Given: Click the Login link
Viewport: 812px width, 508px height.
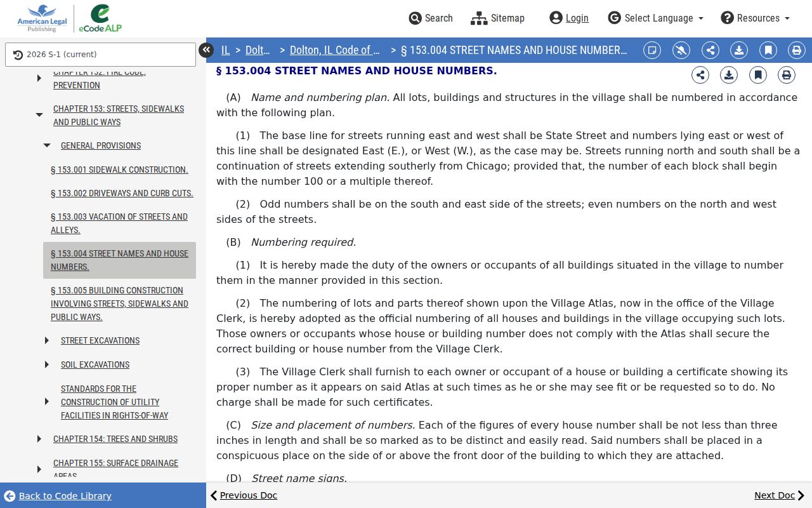Looking at the screenshot, I should click(569, 18).
